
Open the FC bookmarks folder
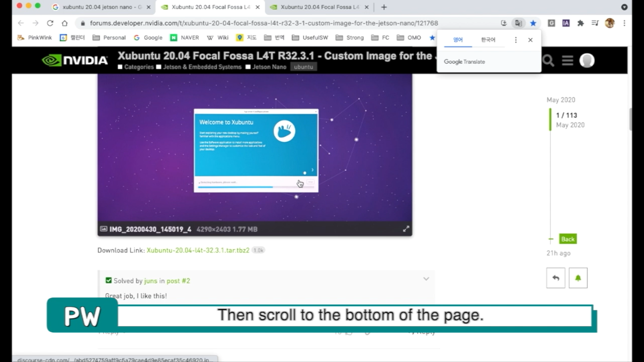click(380, 38)
